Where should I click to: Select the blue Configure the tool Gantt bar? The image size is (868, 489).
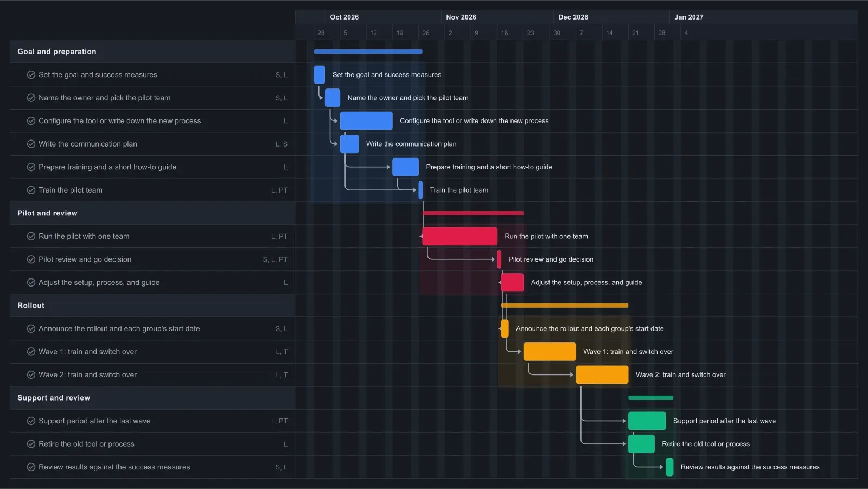pyautogui.click(x=366, y=121)
